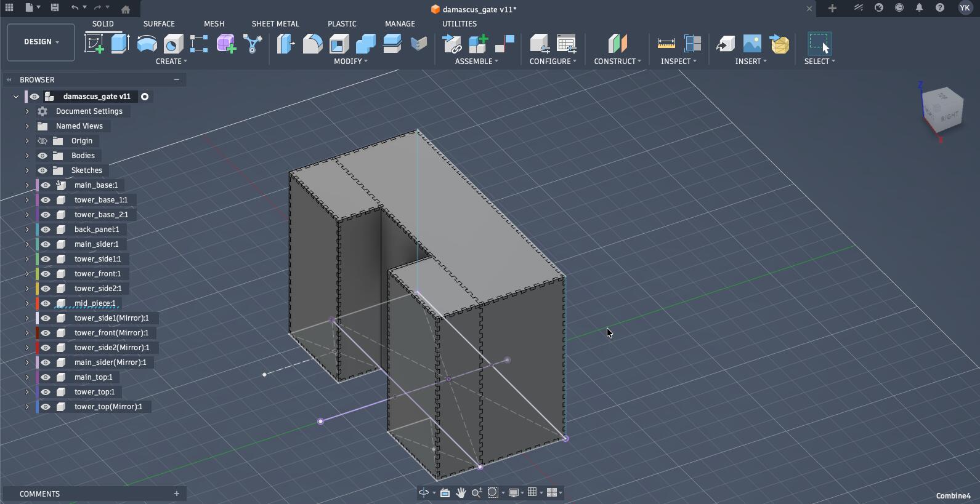Open the DESIGN workspace dropdown

click(41, 42)
